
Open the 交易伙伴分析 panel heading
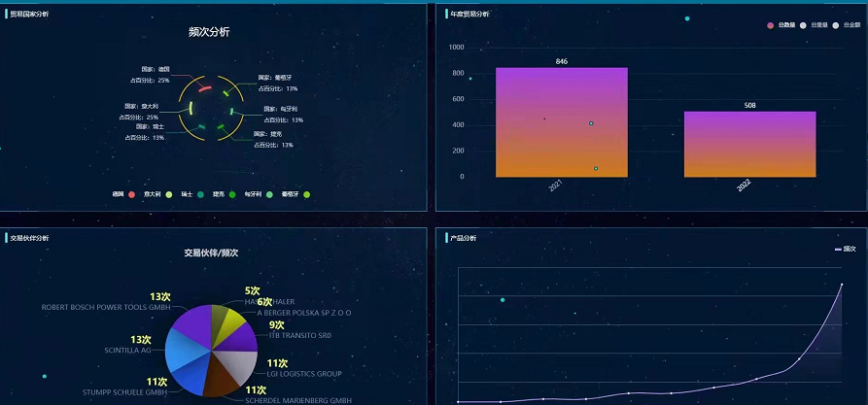29,238
